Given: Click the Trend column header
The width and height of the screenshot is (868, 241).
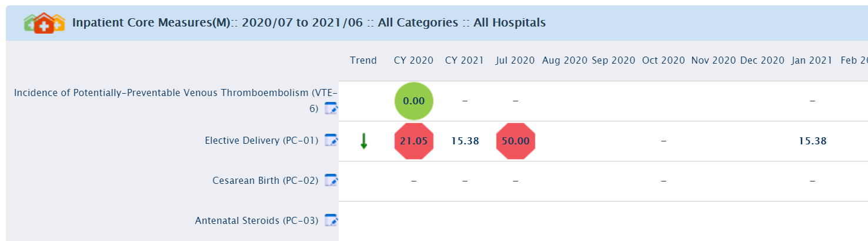Looking at the screenshot, I should [363, 60].
